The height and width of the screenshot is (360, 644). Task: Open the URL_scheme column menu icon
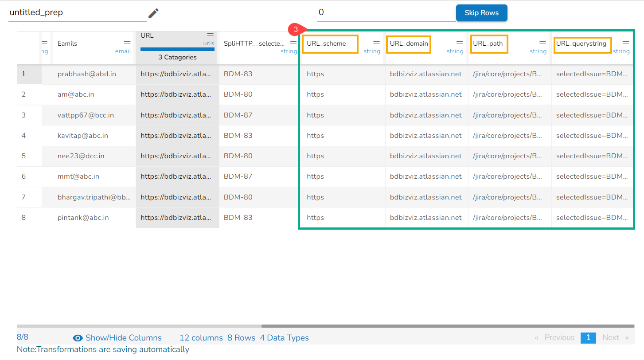[376, 43]
